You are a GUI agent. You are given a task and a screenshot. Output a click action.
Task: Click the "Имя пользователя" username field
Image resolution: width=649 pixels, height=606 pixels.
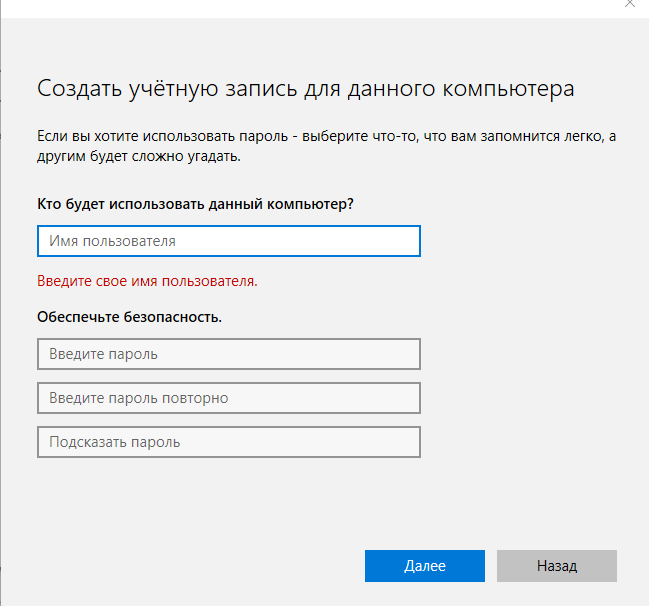pyautogui.click(x=228, y=241)
